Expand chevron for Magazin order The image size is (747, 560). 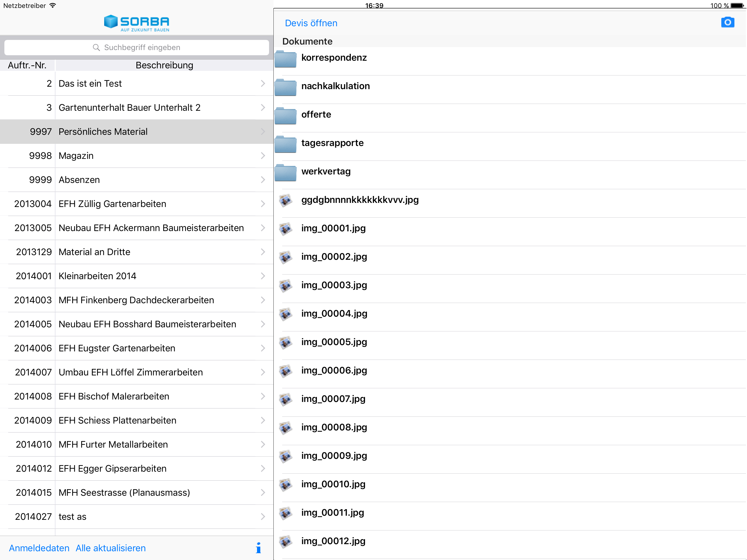(263, 156)
